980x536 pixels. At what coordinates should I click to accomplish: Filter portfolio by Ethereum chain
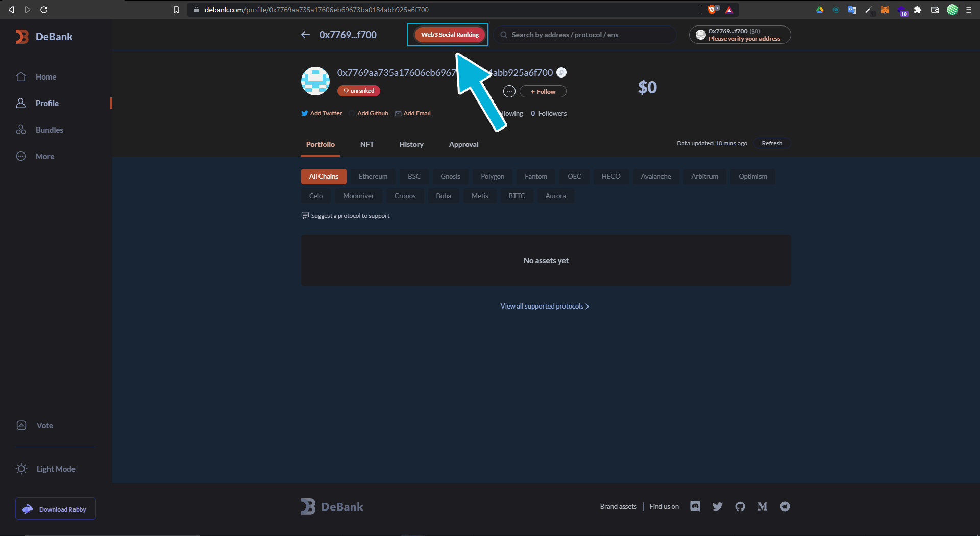(373, 176)
